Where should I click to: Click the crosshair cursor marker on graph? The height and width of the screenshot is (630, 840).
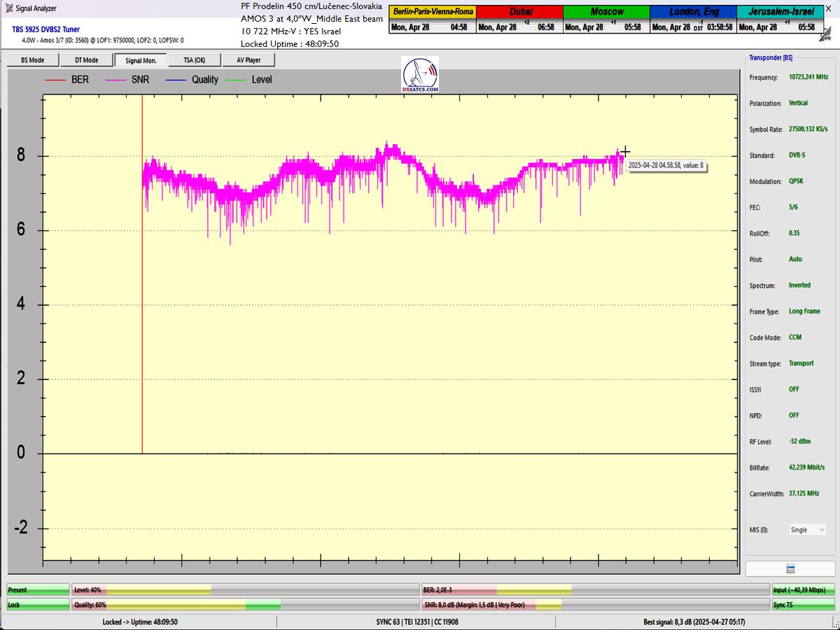point(625,151)
